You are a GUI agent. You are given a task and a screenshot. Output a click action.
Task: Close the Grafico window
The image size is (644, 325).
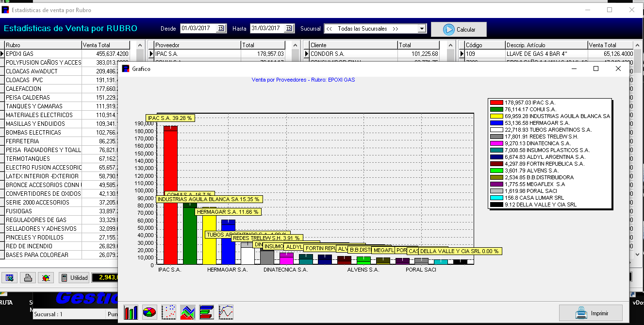[x=618, y=69]
